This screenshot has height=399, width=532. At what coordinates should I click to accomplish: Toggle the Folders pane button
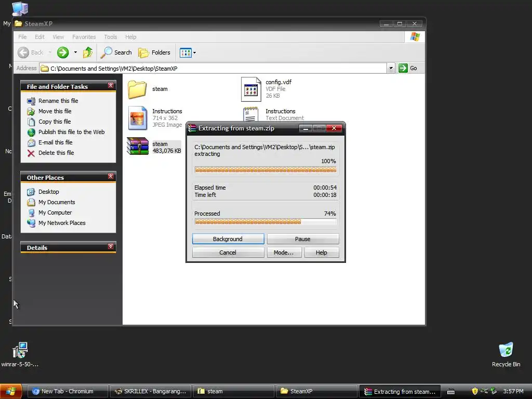click(x=154, y=52)
